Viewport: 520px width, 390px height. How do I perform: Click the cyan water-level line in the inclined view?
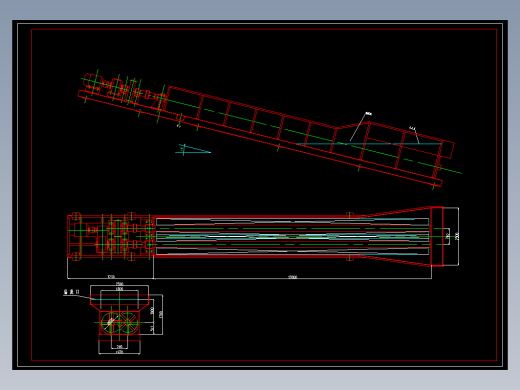tap(369, 144)
